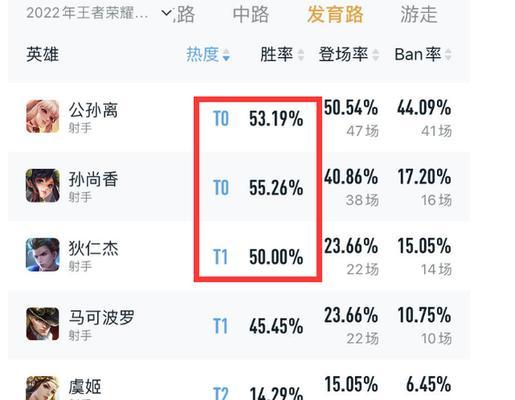Sort by Ban率 using its arrow icon
The width and height of the screenshot is (515, 400).
coord(448,55)
